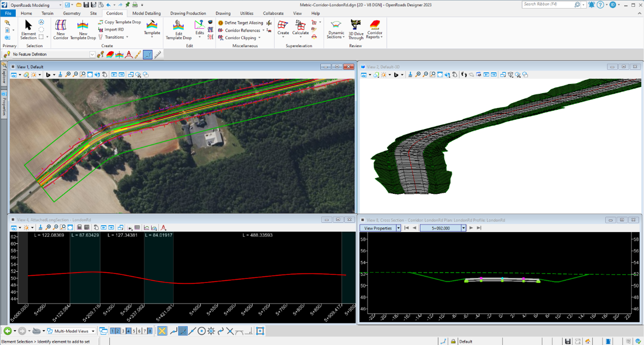Viewport: 644px width, 345px height.
Task: Click Walk footprints icon in View 2 toolbar
Action: pos(464,75)
